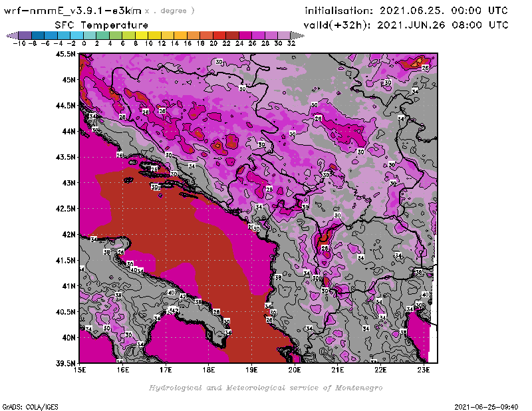Click the 23E longitude label
This screenshot has height=411, width=532.
click(x=424, y=370)
